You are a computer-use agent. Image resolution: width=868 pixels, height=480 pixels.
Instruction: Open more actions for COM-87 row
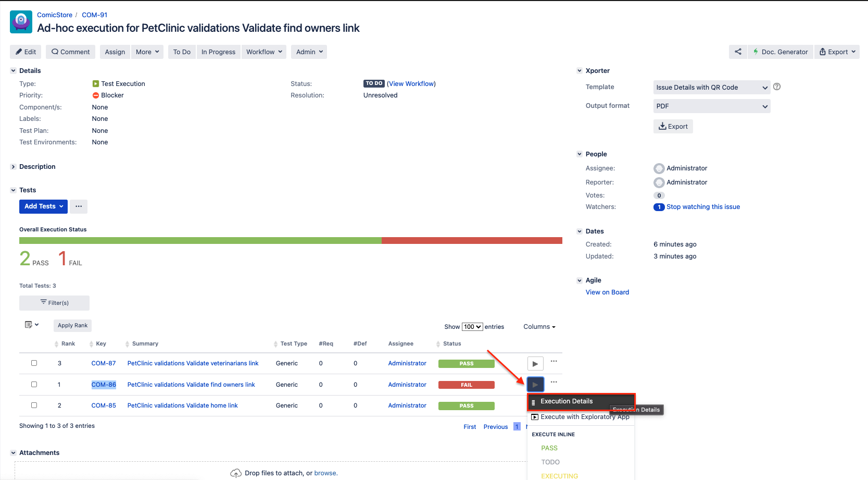(554, 361)
